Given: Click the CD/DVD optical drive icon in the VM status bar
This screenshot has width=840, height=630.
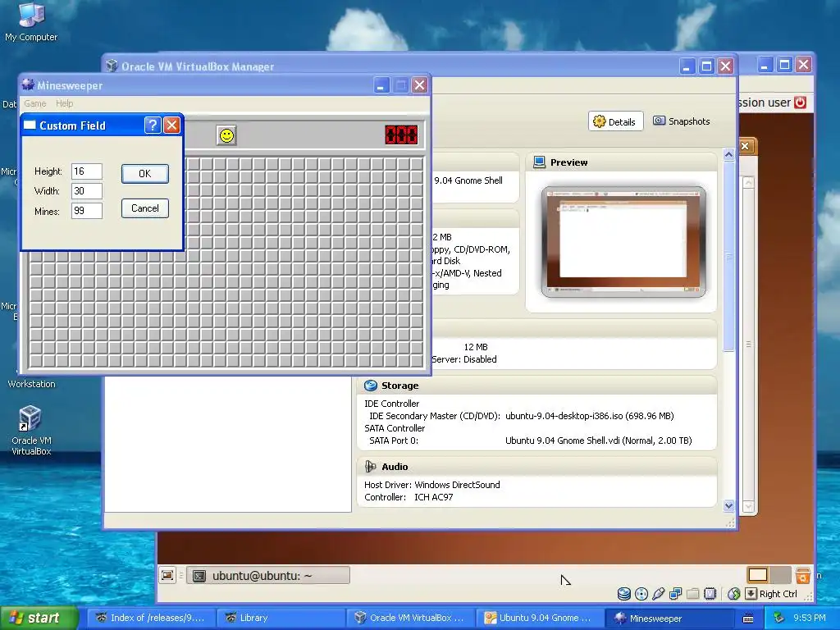Looking at the screenshot, I should pos(641,594).
